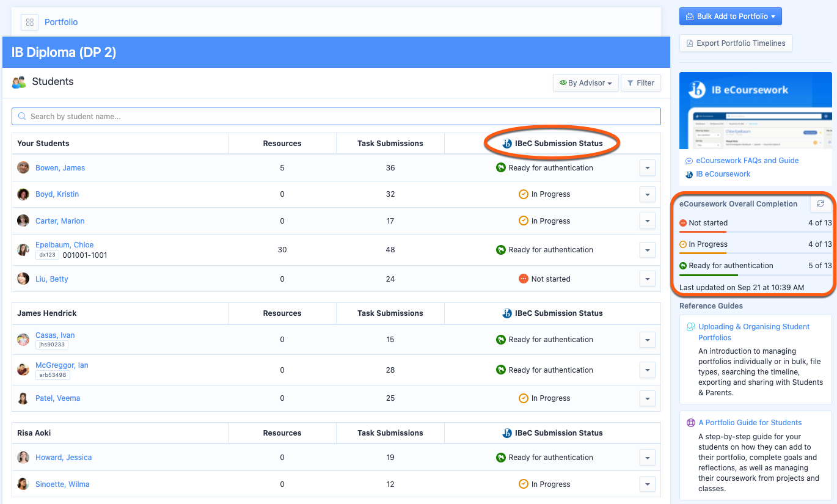
Task: Open Bulk Add to Portfolio dropdown
Action: coord(730,16)
